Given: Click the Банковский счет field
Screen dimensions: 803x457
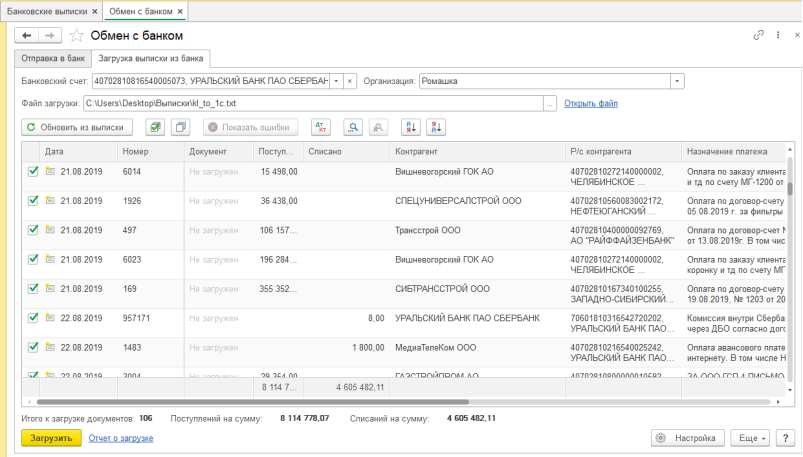Looking at the screenshot, I should pos(211,81).
